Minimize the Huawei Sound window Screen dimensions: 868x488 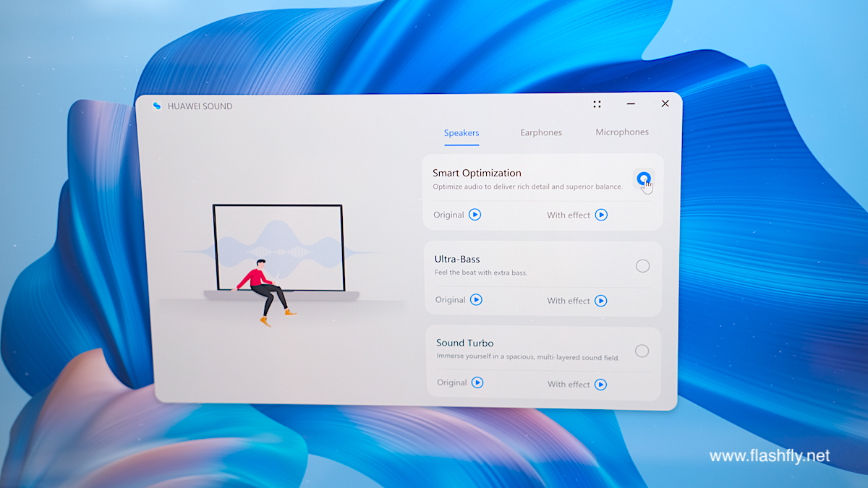631,104
